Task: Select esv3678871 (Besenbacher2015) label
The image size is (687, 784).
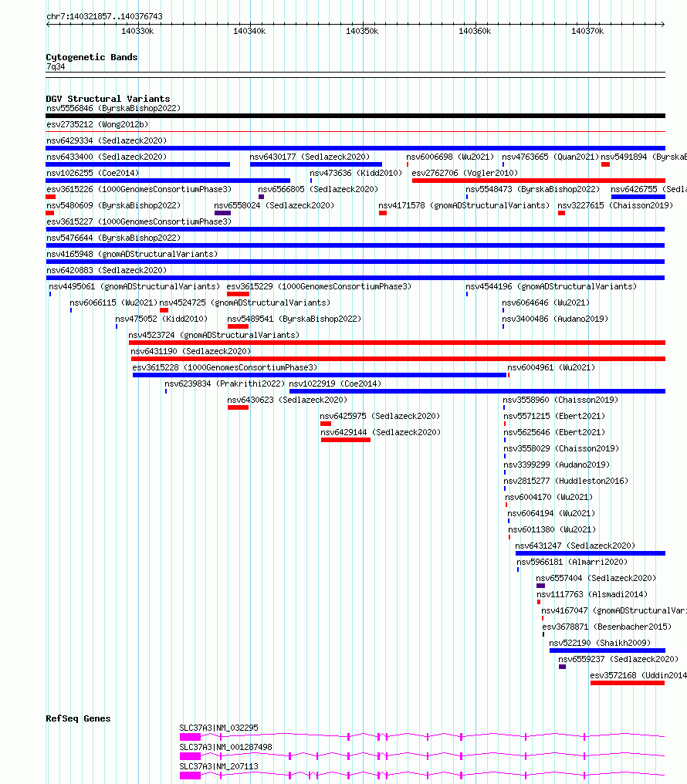Action: pyautogui.click(x=607, y=627)
